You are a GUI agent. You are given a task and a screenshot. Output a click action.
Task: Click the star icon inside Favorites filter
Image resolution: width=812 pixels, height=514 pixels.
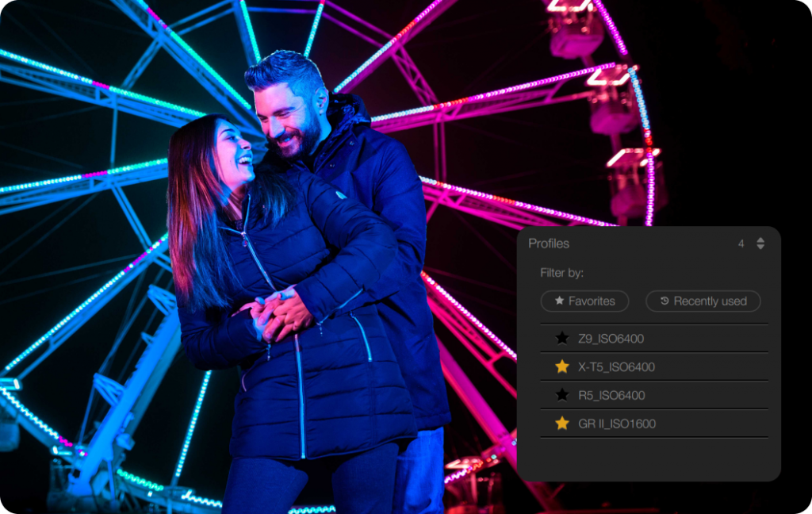point(559,301)
